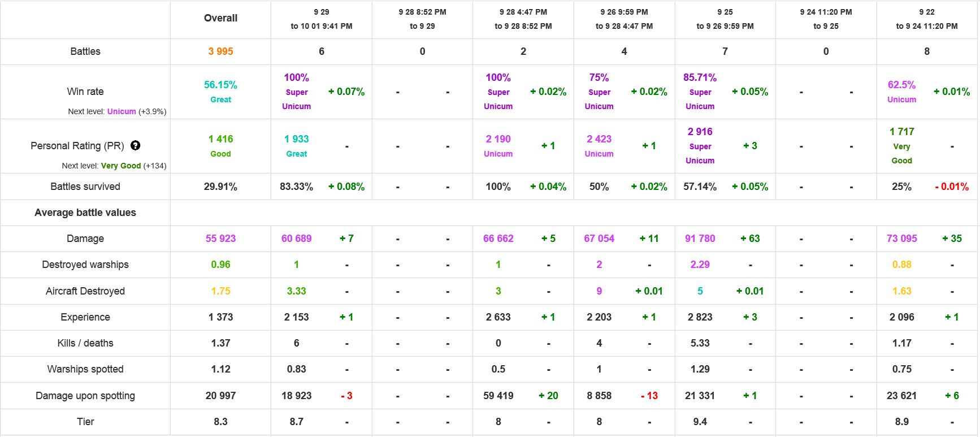Click the 91 780 damage value
This screenshot has width=980, height=437.
700,239
